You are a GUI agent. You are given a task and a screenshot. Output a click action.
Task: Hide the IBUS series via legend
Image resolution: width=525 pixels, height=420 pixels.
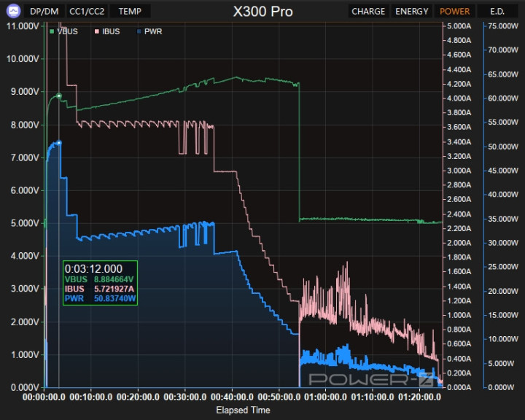tap(111, 31)
